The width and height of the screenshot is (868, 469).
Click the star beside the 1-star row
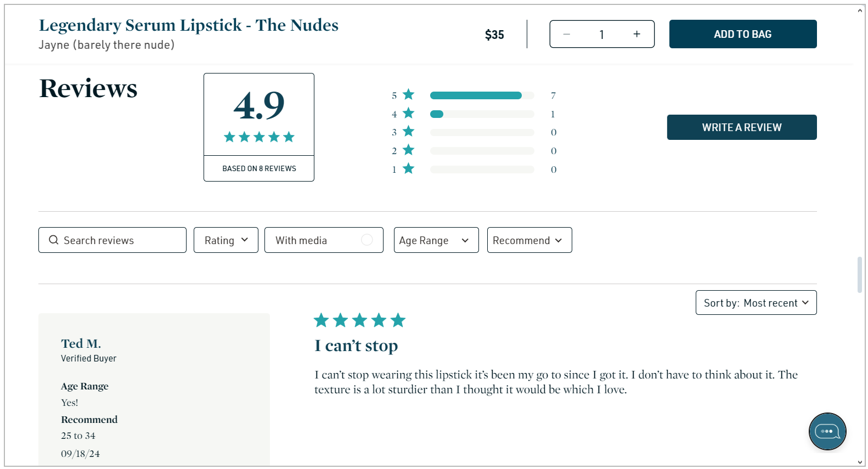point(408,169)
